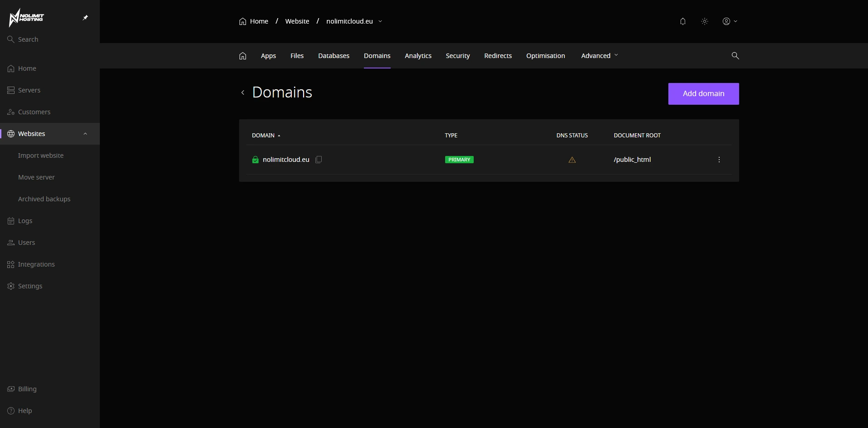Open Servers in the sidebar
The height and width of the screenshot is (428, 868).
[50, 90]
